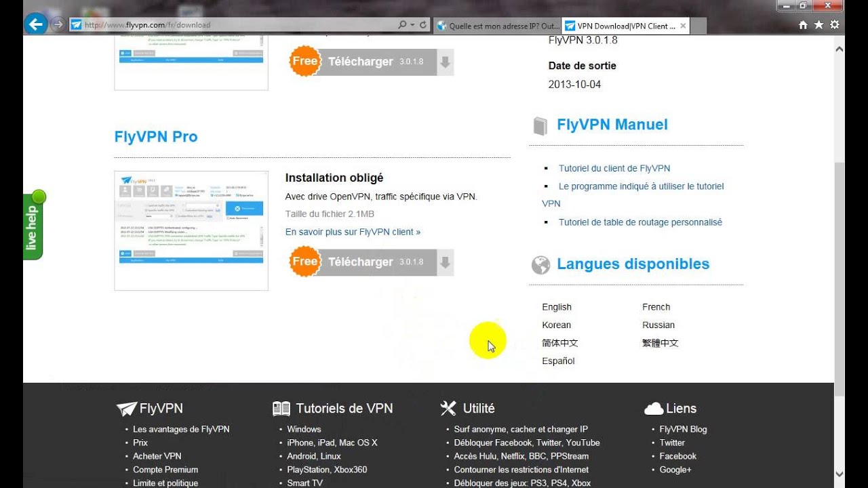Open the 'Compte Premium' footer link
Viewport: 868px width, 488px height.
(x=165, y=470)
